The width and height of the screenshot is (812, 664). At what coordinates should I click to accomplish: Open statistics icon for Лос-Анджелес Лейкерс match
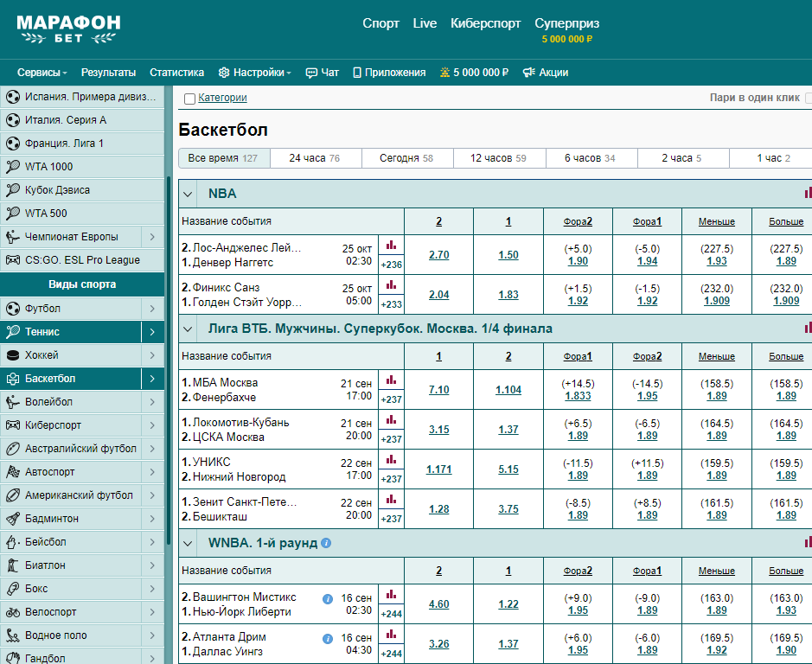391,245
